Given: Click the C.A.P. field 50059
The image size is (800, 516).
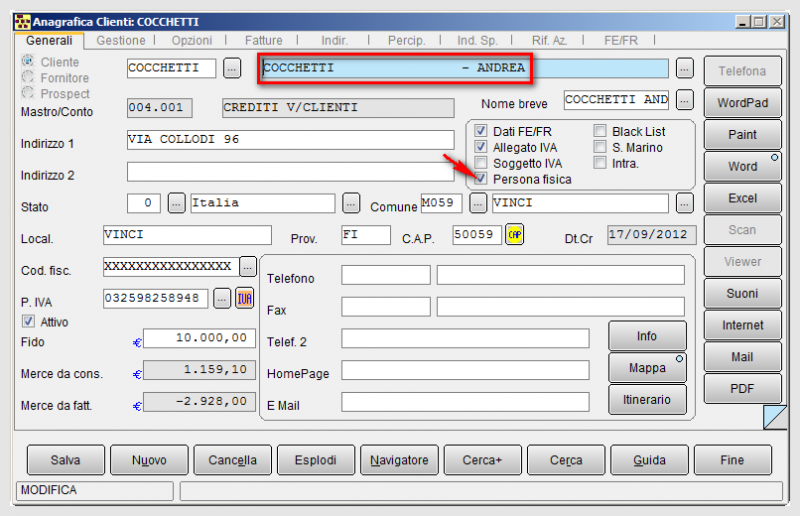Looking at the screenshot, I should (477, 235).
